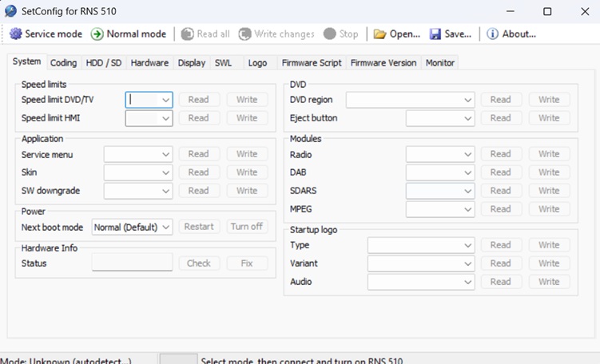600x364 pixels.
Task: Click the Write changes toolbar icon
Action: coord(244,34)
